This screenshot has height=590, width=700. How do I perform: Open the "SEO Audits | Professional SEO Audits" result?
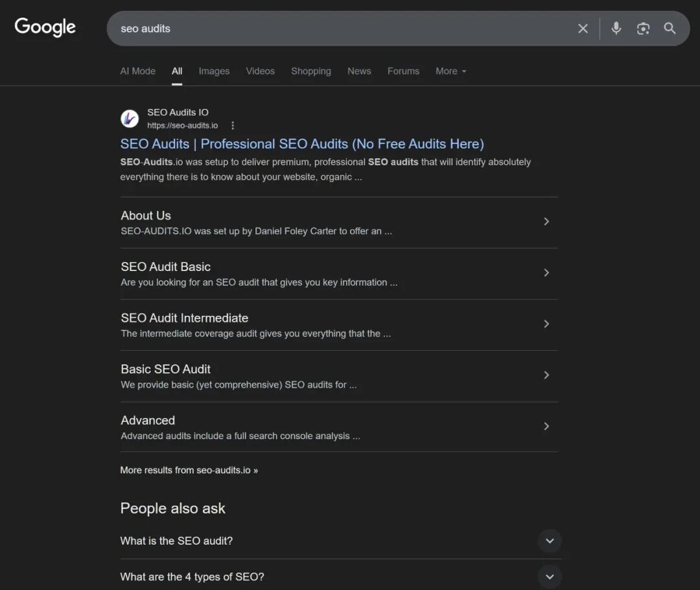tap(302, 144)
